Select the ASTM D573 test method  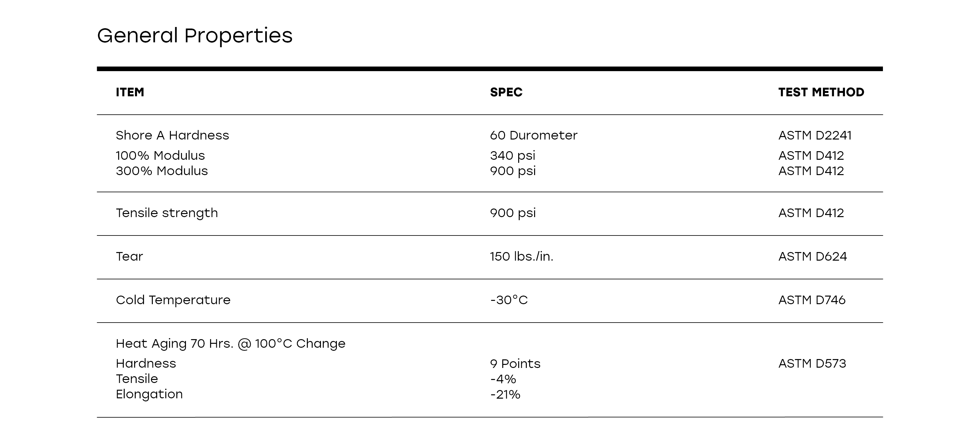point(812,364)
